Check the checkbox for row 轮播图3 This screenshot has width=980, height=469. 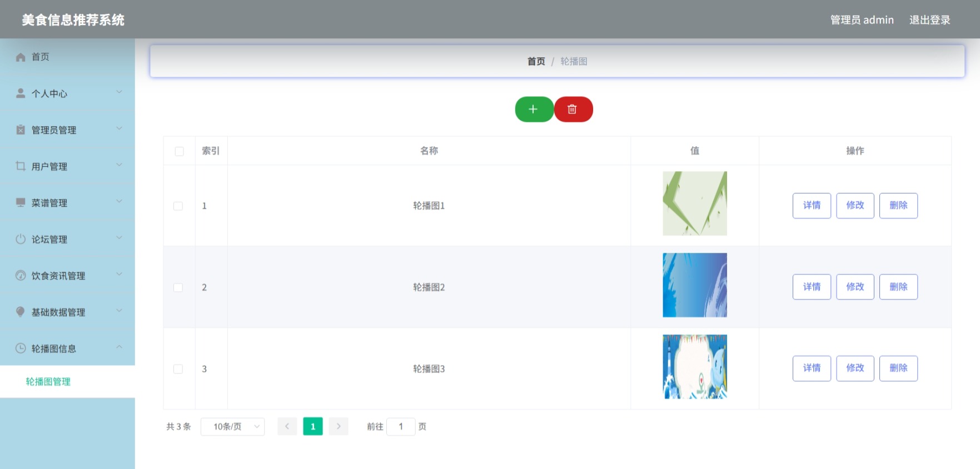(x=178, y=369)
